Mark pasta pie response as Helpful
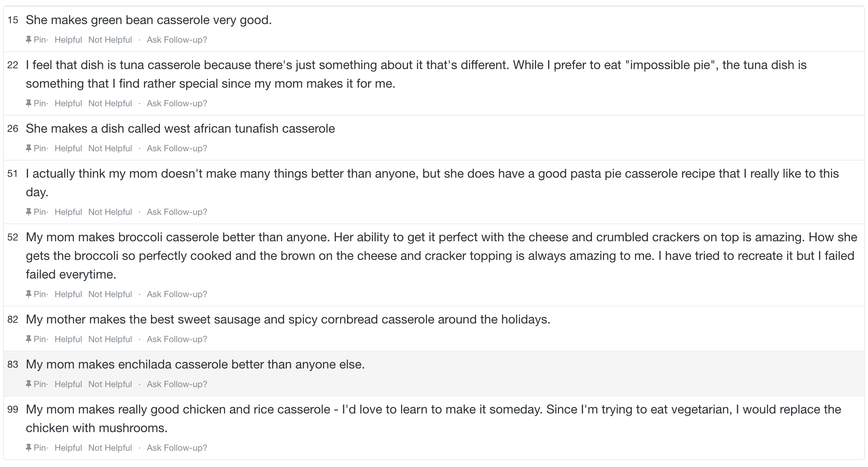 68,212
